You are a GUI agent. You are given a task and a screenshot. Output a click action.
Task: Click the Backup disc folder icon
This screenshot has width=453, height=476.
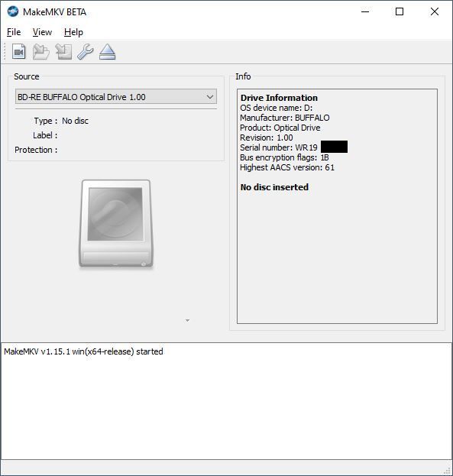point(41,52)
